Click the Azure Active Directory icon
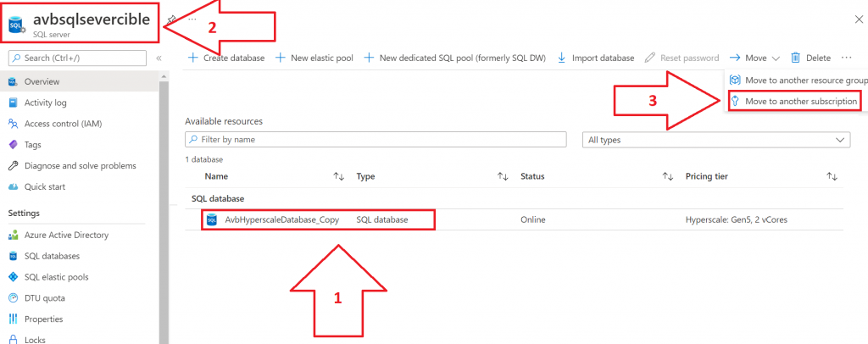868x344 pixels. (14, 235)
